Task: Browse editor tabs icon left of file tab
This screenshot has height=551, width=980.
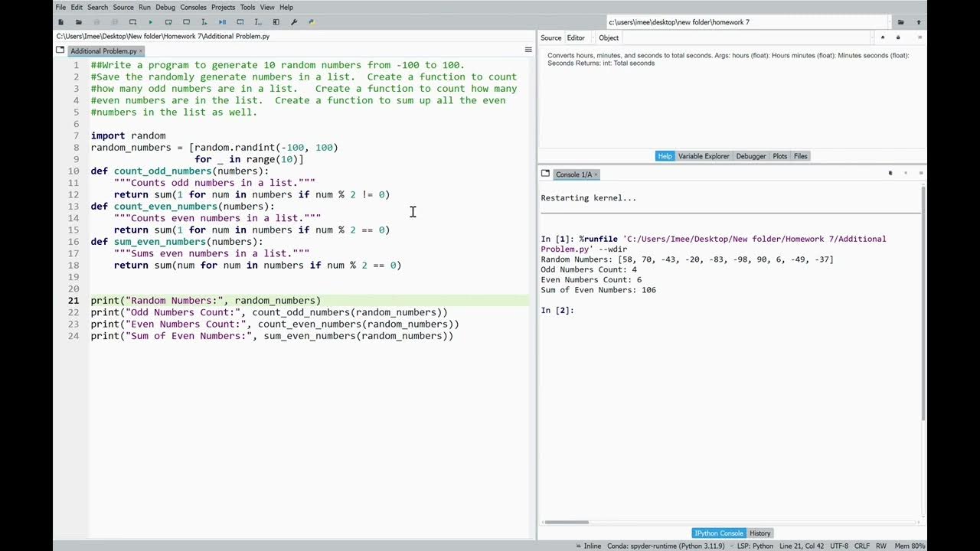Action: point(60,50)
